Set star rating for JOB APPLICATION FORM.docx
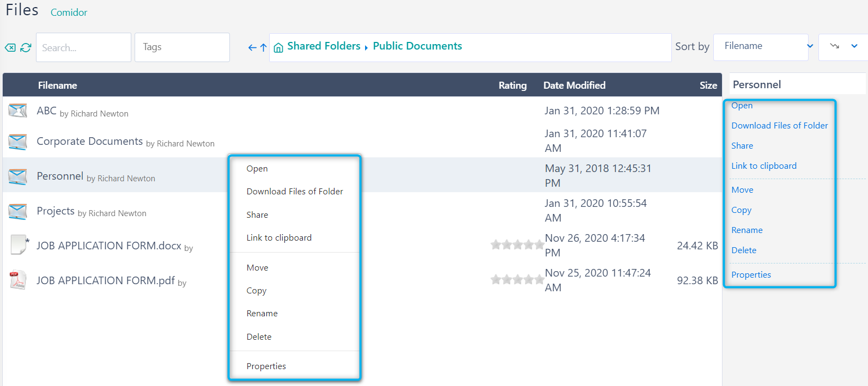Viewport: 868px width, 386px height. click(x=517, y=245)
